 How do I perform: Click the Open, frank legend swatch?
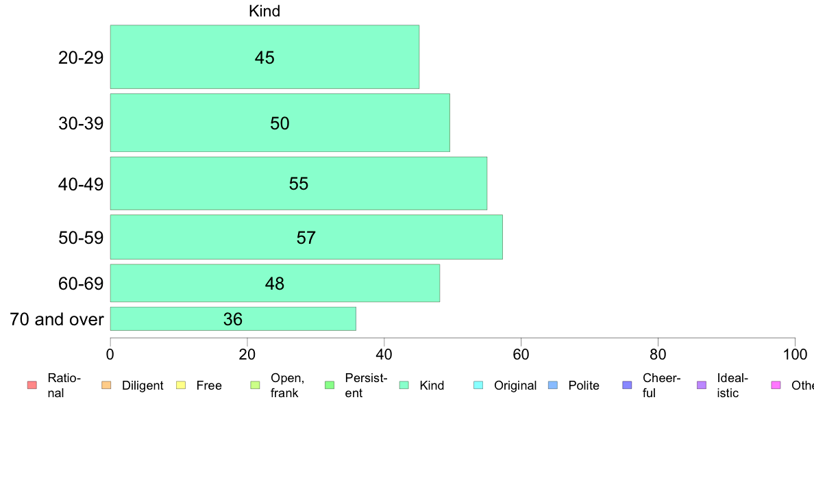255,385
